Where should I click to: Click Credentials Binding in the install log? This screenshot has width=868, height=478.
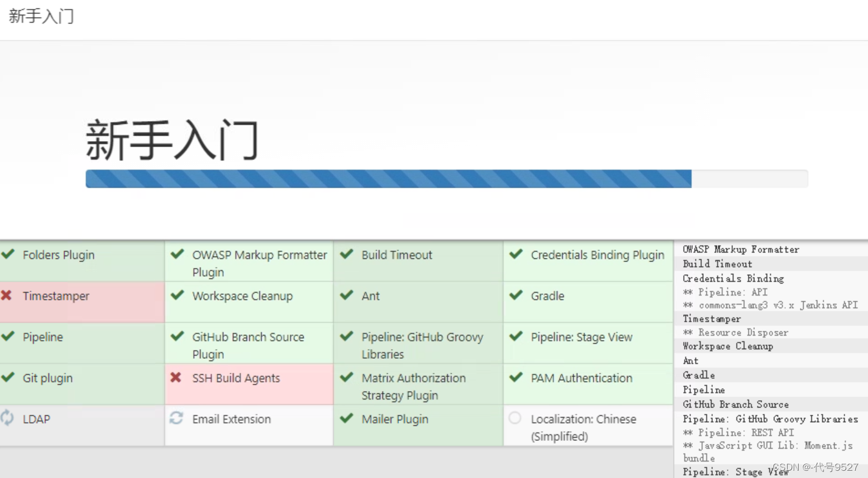tap(733, 279)
